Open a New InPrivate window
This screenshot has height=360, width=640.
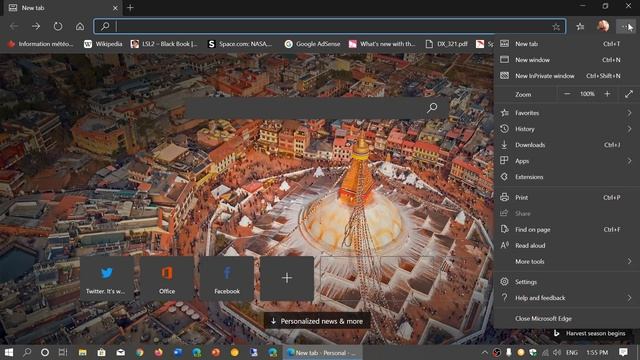[567, 76]
